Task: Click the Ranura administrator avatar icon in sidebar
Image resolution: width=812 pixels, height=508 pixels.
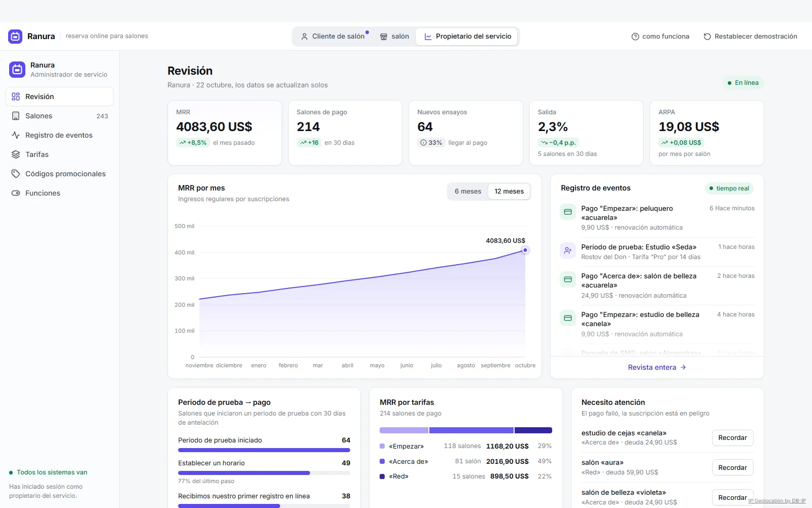Action: coord(17,70)
